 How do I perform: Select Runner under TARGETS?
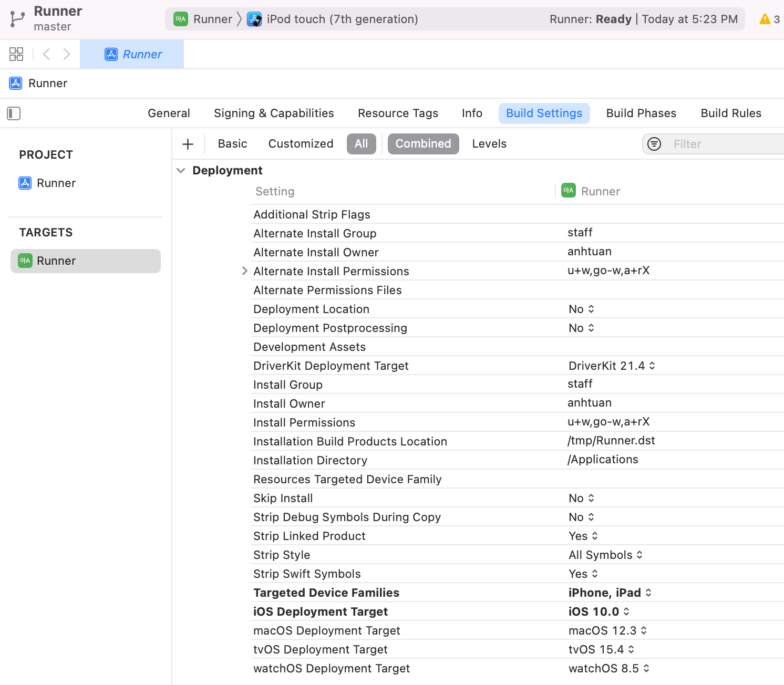(86, 261)
